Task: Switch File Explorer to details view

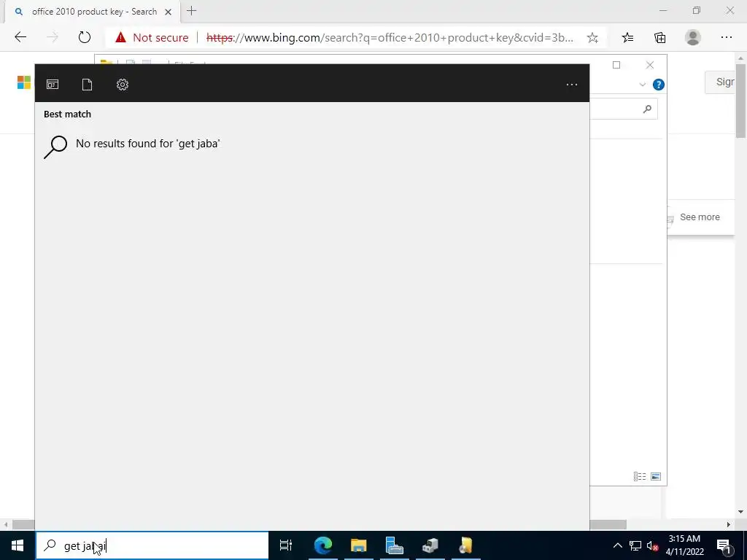Action: 640,477
